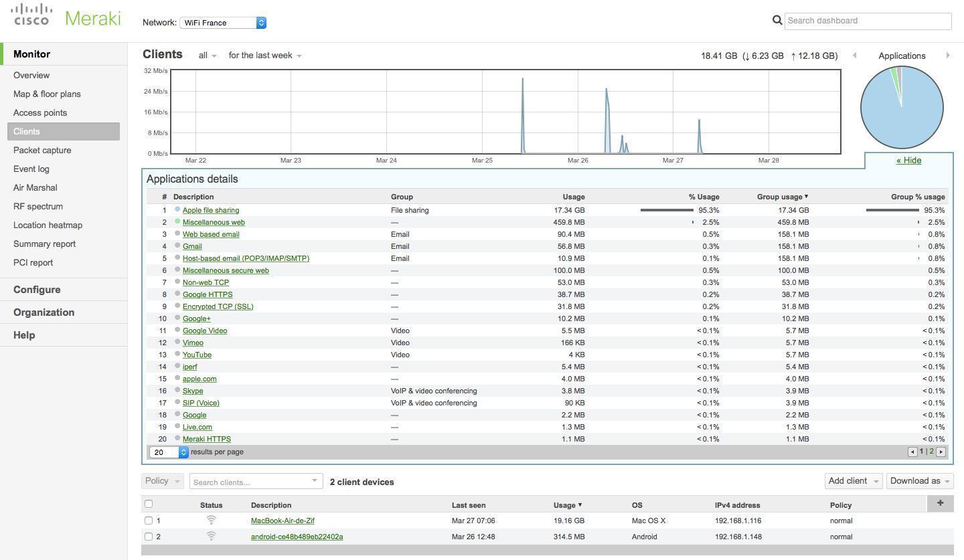This screenshot has height=560, width=964.
Task: Check the box for the android client
Action: pyautogui.click(x=149, y=537)
